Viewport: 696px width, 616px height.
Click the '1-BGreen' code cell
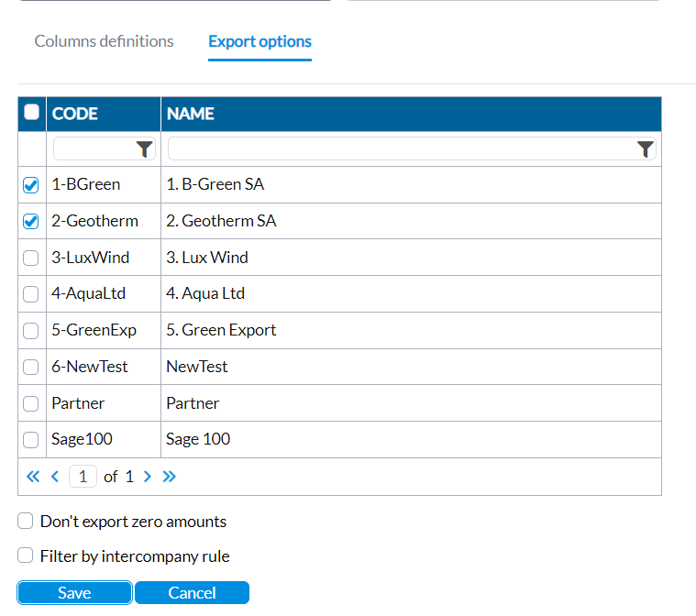point(104,184)
